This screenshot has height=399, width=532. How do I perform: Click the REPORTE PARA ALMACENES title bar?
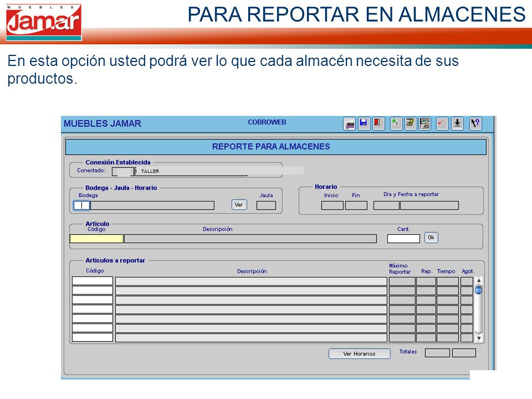click(x=275, y=146)
